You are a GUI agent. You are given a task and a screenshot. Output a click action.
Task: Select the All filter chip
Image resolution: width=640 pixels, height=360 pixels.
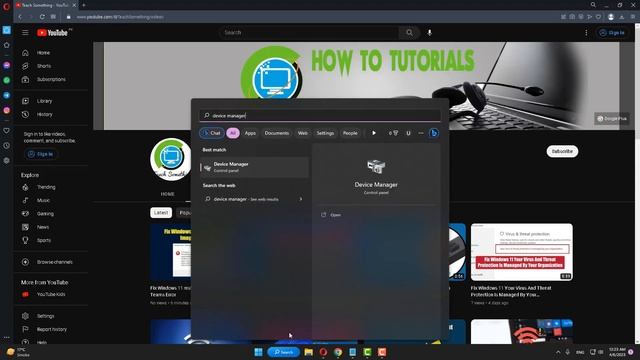tap(233, 133)
